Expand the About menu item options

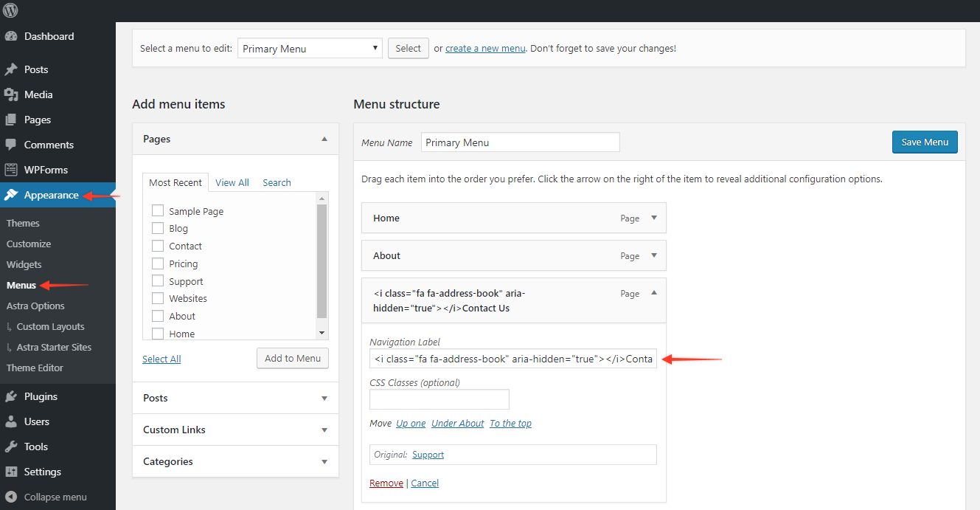653,255
